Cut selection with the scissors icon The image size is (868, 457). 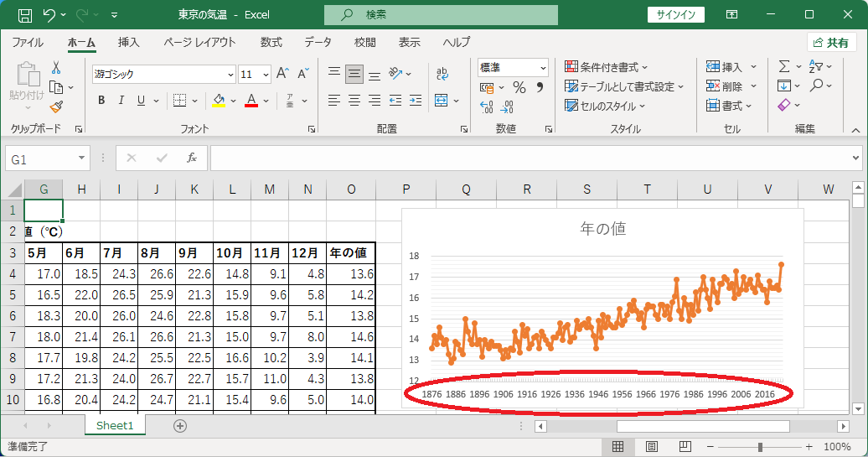click(56, 68)
